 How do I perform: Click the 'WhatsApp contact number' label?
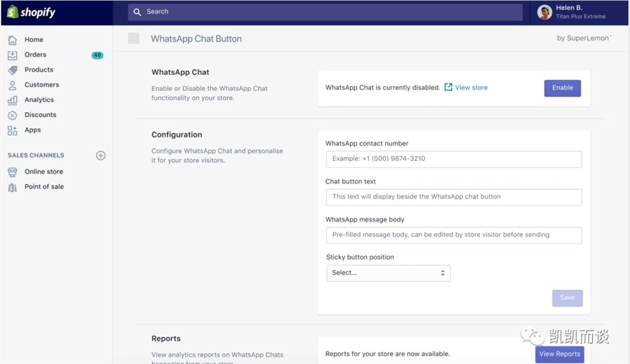367,144
